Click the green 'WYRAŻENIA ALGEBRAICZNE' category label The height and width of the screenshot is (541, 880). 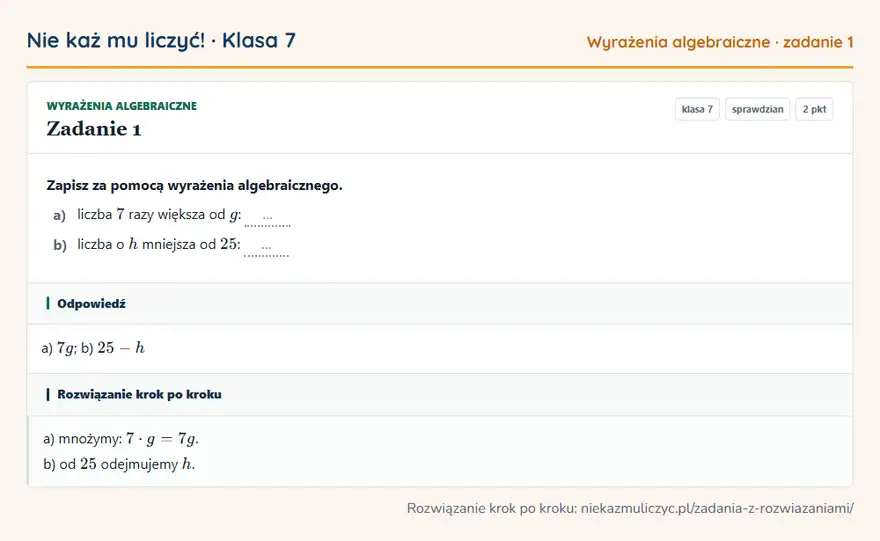[x=122, y=106]
